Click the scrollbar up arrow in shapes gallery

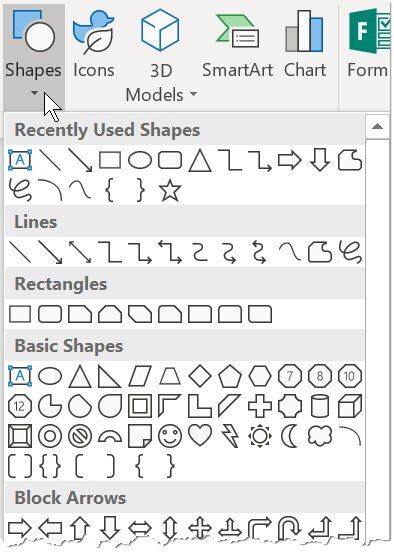coord(378,126)
